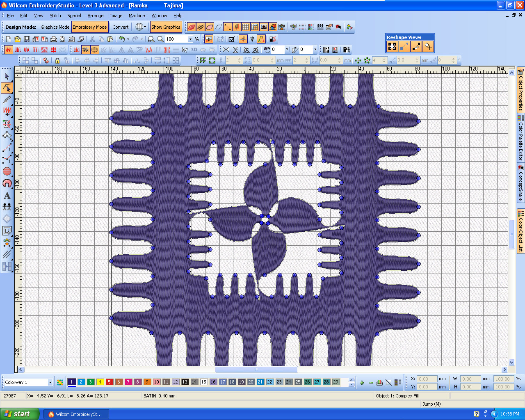Open the zoom factor dropdown

coord(190,39)
